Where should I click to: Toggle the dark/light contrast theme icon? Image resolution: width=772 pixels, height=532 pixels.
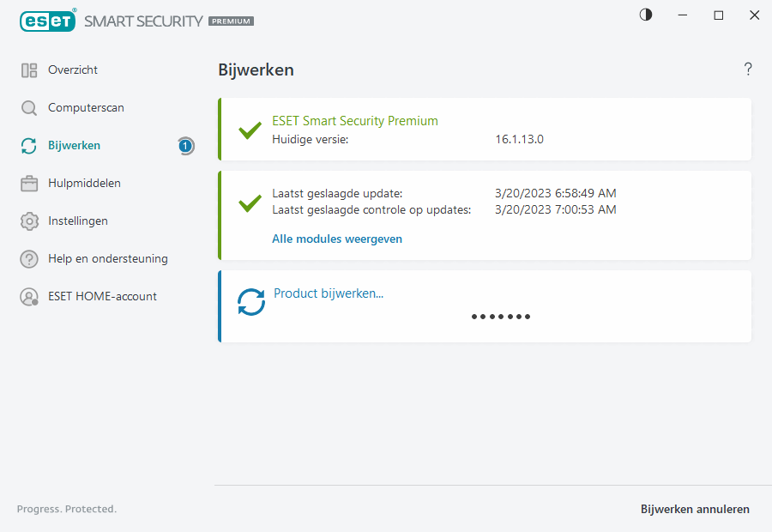click(x=646, y=15)
